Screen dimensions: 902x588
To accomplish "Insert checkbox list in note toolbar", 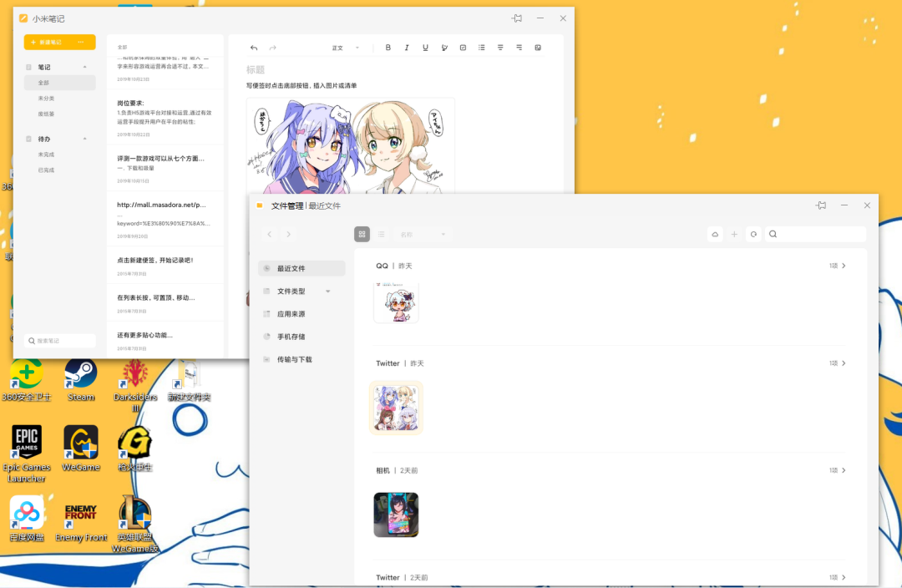I will (x=463, y=48).
